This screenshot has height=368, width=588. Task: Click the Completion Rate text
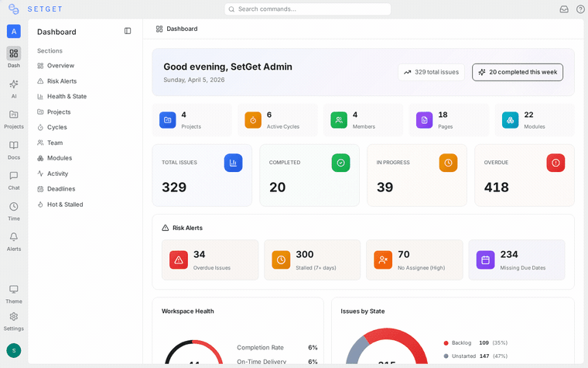click(260, 348)
